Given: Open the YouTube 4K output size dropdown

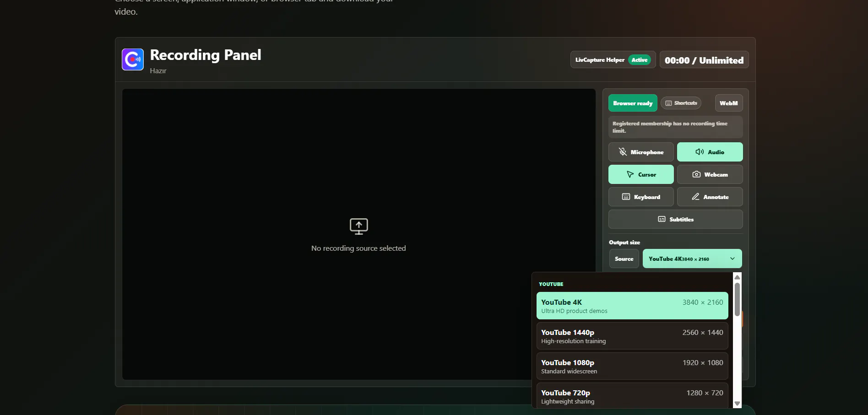Looking at the screenshot, I should tap(692, 259).
